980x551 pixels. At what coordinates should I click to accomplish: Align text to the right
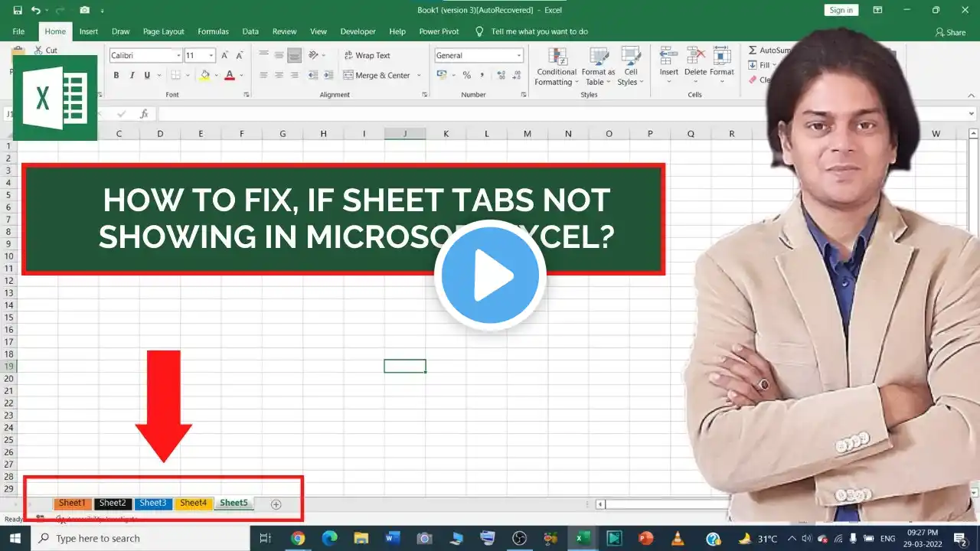click(x=294, y=75)
